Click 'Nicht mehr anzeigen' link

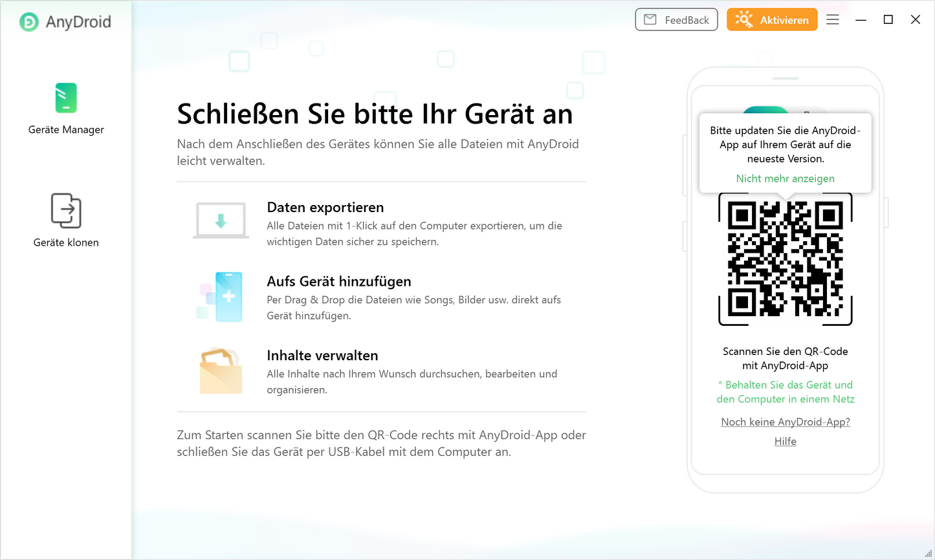pos(785,178)
